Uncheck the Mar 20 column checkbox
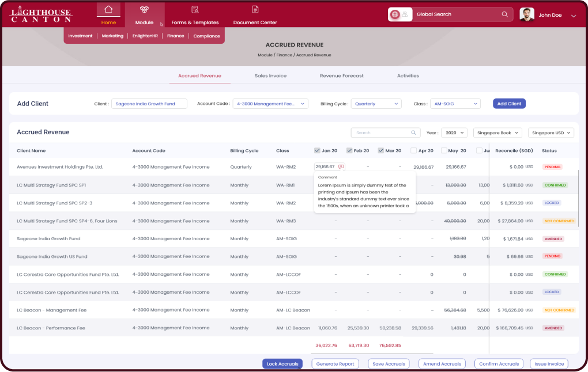Image resolution: width=588 pixels, height=372 pixels. coord(380,151)
